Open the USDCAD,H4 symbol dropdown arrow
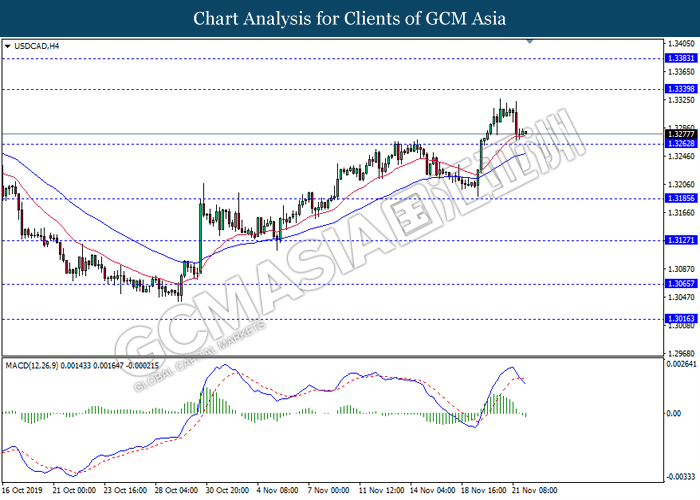Image resolution: width=700 pixels, height=500 pixels. click(x=7, y=46)
